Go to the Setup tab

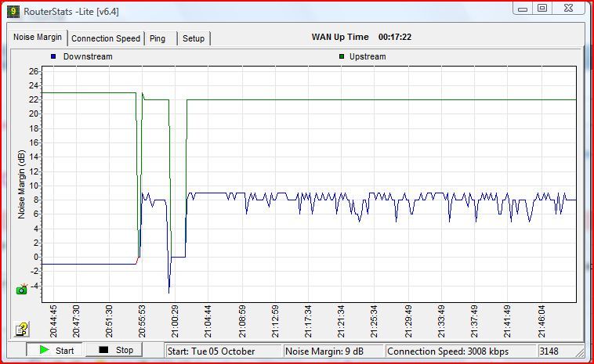(194, 38)
